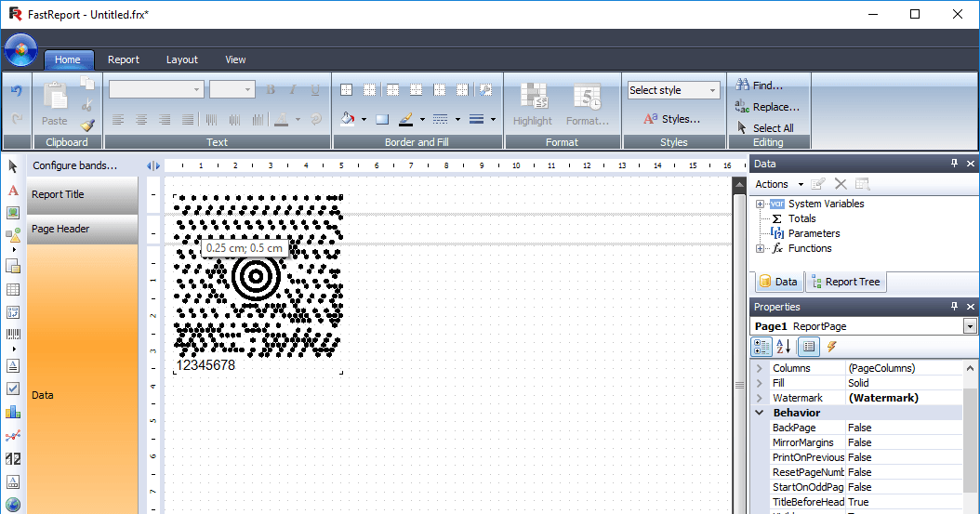Click the Paste button
Viewport: 980px width, 514px height.
pyautogui.click(x=54, y=104)
